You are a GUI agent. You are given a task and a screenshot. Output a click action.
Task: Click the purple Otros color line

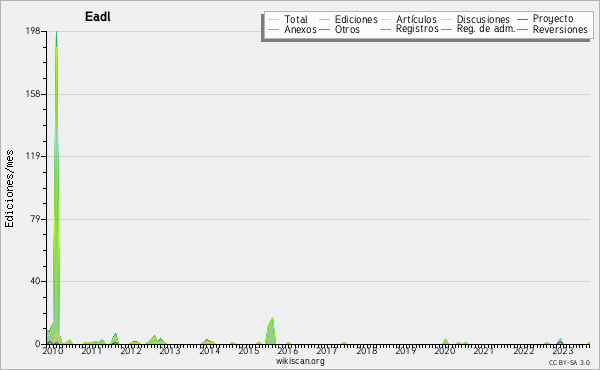pyautogui.click(x=324, y=29)
